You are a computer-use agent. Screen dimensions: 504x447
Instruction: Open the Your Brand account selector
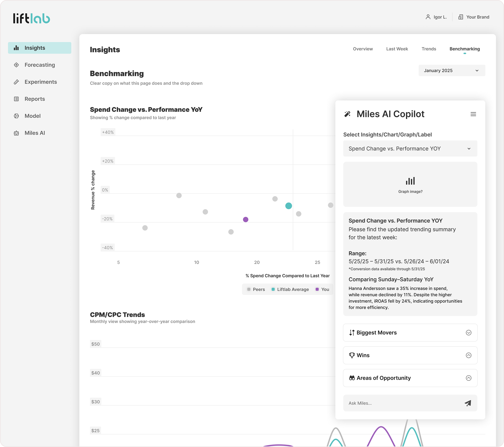click(x=474, y=17)
